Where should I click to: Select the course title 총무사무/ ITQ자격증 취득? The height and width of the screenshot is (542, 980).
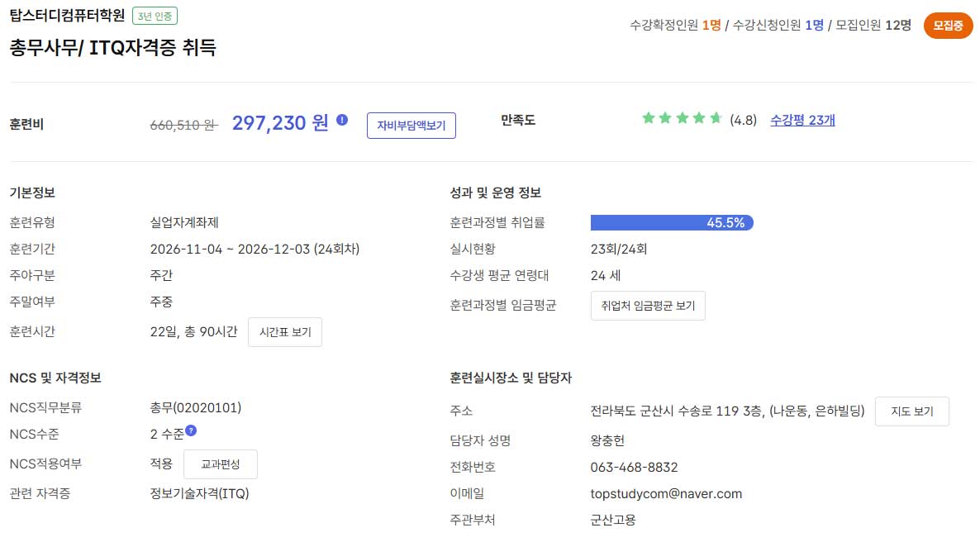click(x=113, y=48)
